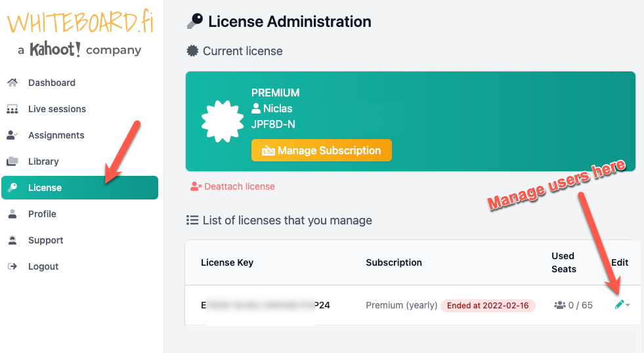Image resolution: width=644 pixels, height=353 pixels.
Task: Click the list icon by managed licenses heading
Action: (x=192, y=220)
